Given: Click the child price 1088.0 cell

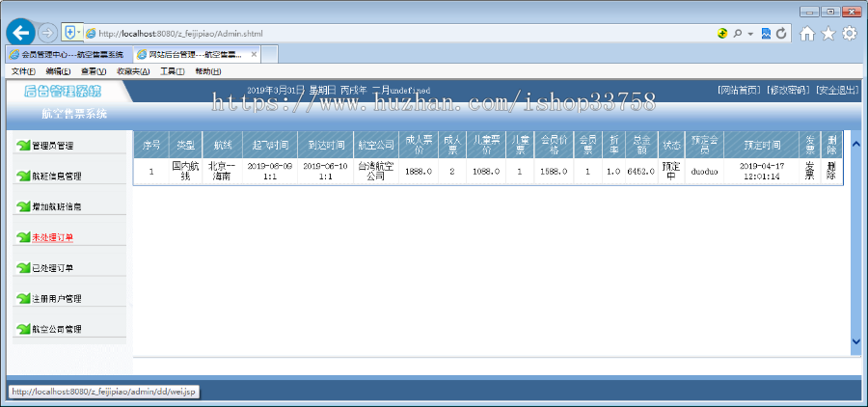Looking at the screenshot, I should (x=486, y=172).
